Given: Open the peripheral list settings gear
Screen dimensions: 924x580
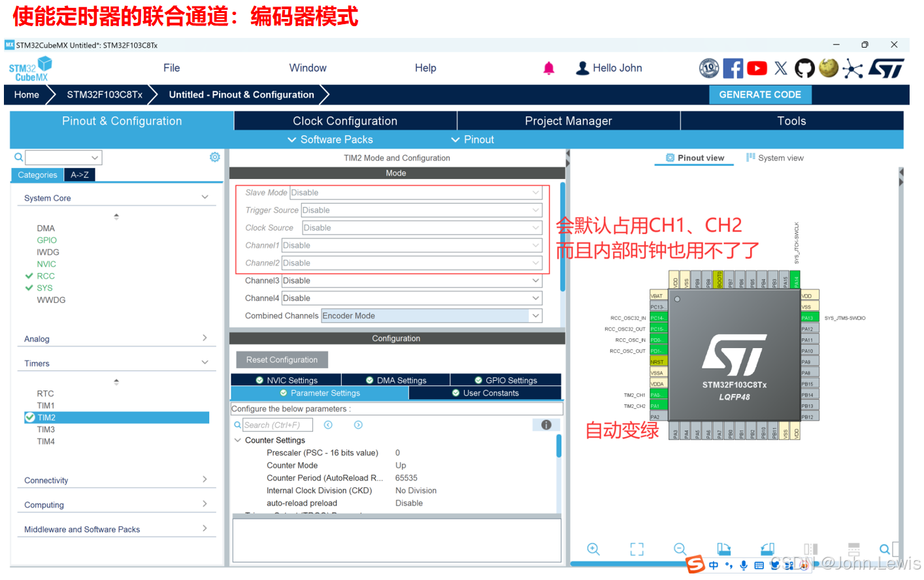Looking at the screenshot, I should (x=214, y=157).
